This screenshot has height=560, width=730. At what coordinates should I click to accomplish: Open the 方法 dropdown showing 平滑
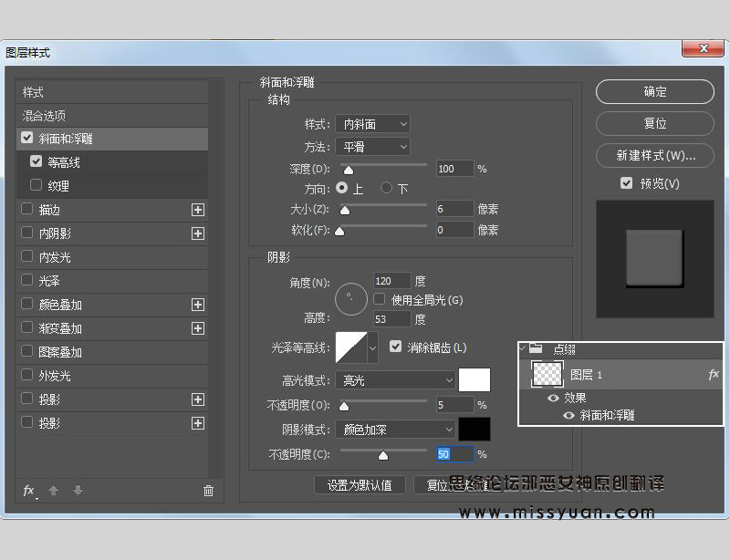pyautogui.click(x=372, y=146)
